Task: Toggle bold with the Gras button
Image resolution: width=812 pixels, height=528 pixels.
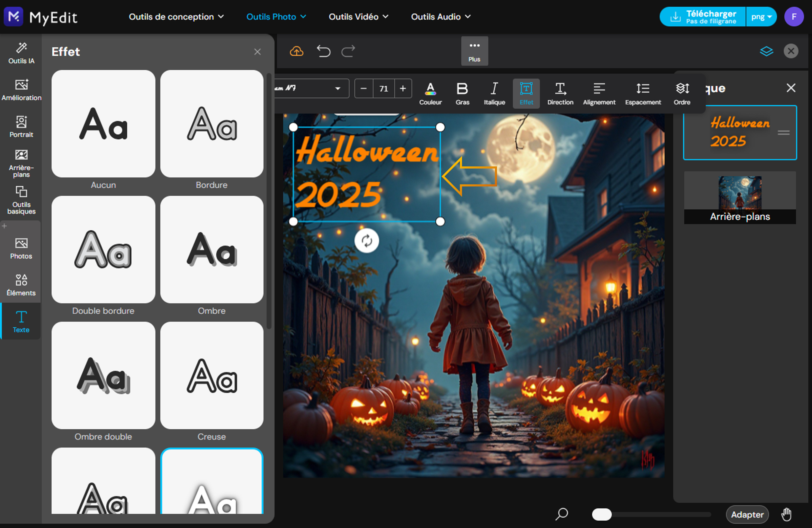Action: 462,93
